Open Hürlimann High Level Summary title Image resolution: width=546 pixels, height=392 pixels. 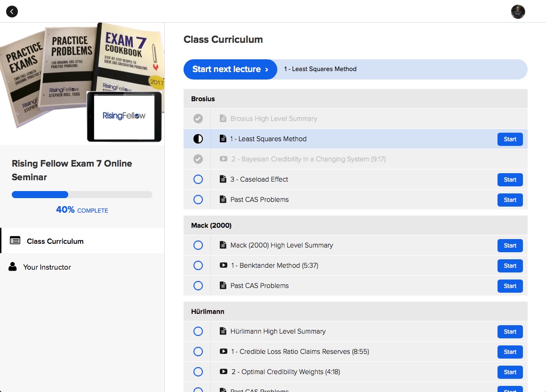click(x=278, y=331)
